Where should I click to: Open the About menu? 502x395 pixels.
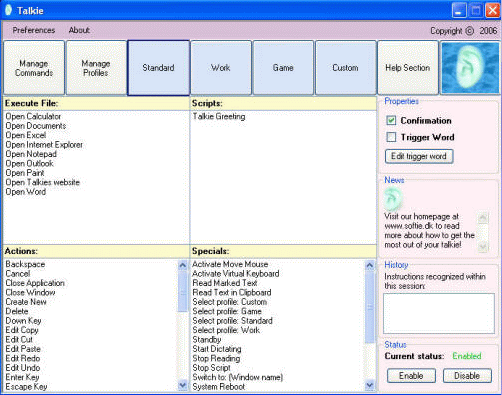click(x=79, y=30)
